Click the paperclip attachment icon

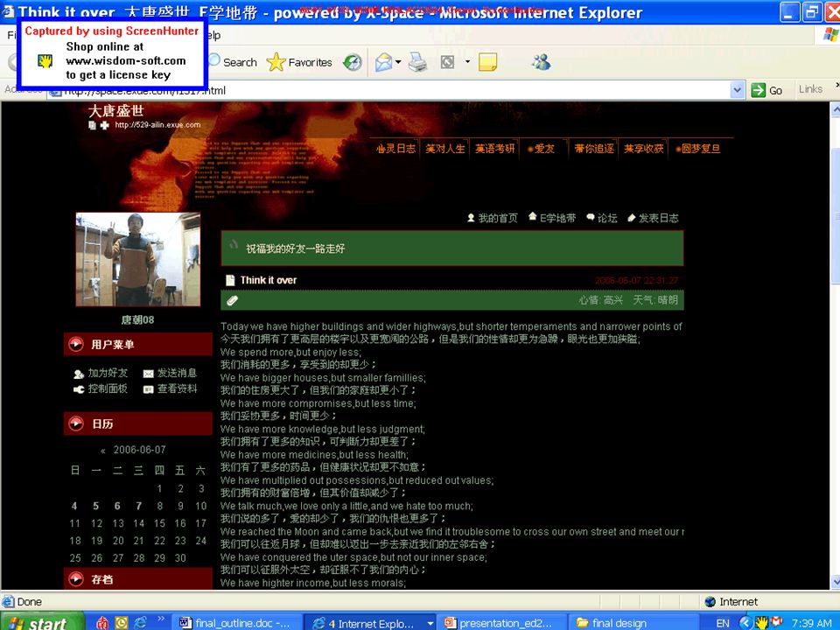coord(232,300)
